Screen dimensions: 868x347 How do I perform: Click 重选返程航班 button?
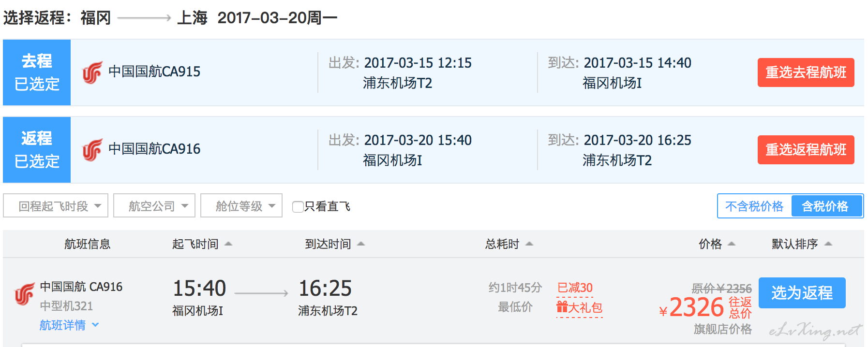(806, 150)
